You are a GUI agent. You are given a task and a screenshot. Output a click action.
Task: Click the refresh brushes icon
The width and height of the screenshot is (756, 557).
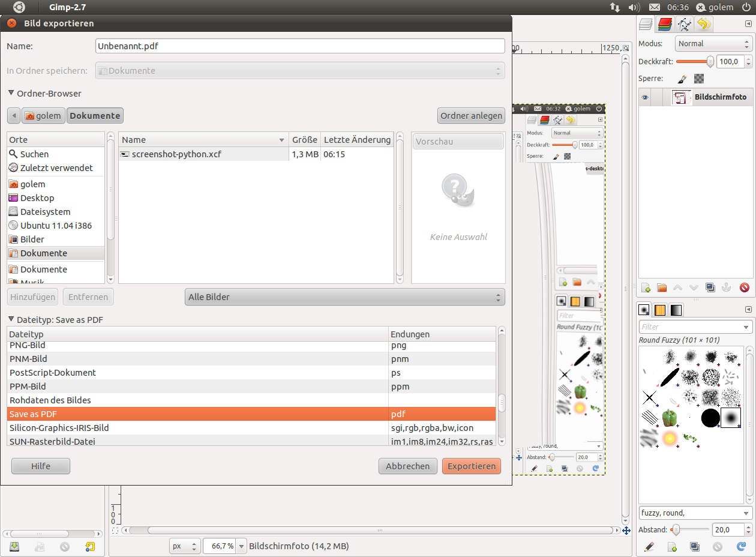pyautogui.click(x=740, y=547)
